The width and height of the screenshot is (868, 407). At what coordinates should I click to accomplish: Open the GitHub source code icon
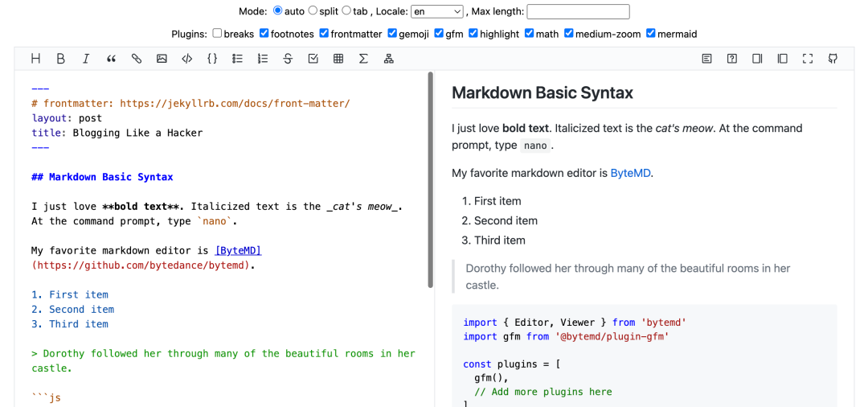833,59
